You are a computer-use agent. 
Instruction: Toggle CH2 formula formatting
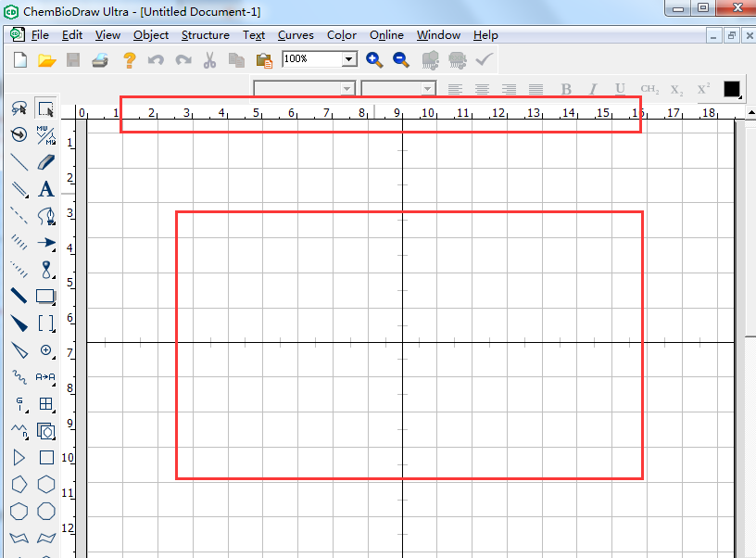pyautogui.click(x=649, y=89)
